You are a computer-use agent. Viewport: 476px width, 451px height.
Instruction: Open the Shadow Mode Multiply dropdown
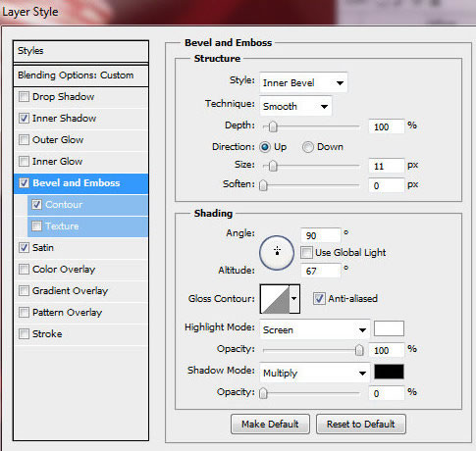[x=314, y=373]
